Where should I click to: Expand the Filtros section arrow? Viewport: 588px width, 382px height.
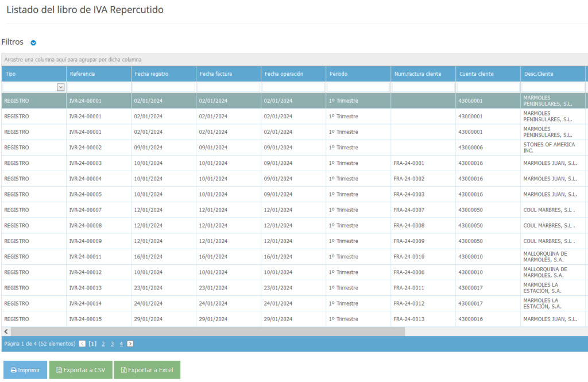(x=33, y=43)
